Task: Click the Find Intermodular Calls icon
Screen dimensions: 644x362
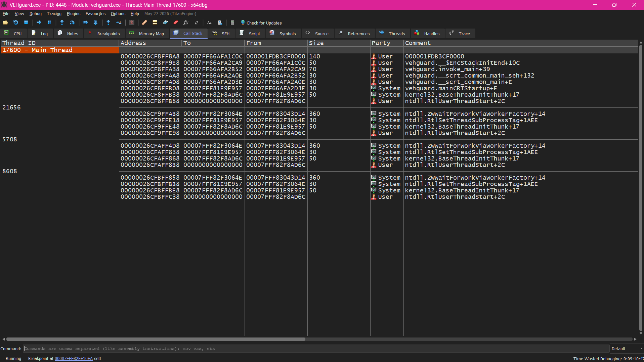Action: pyautogui.click(x=220, y=22)
